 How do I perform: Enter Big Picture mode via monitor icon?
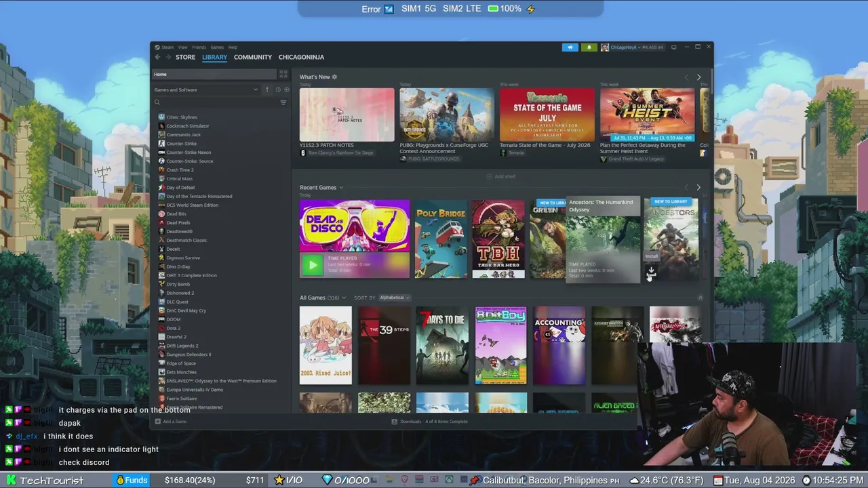[x=673, y=47]
